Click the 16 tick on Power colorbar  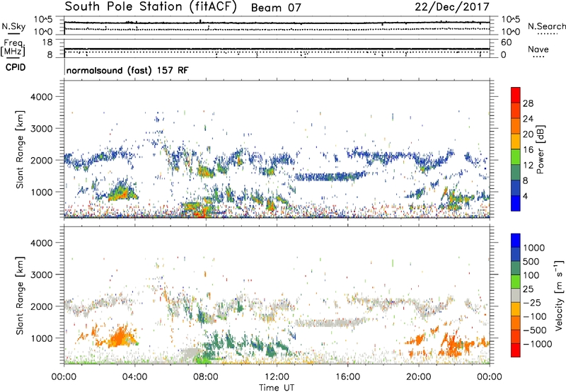coord(528,150)
